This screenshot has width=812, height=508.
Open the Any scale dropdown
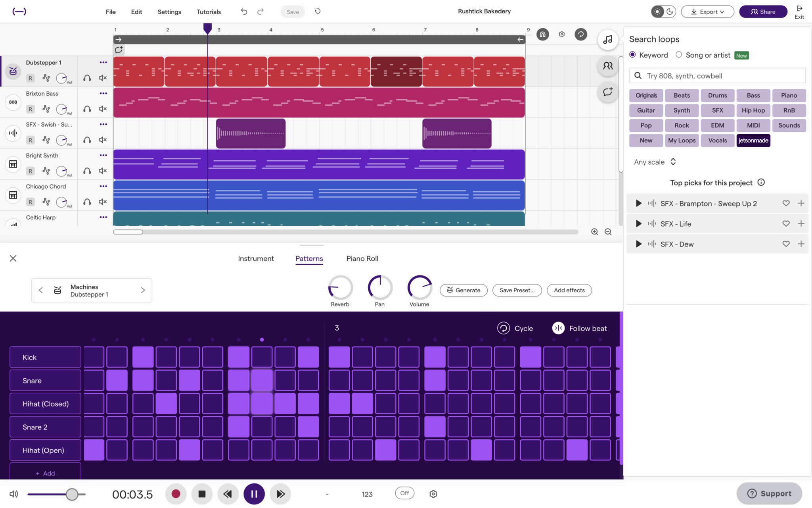654,162
